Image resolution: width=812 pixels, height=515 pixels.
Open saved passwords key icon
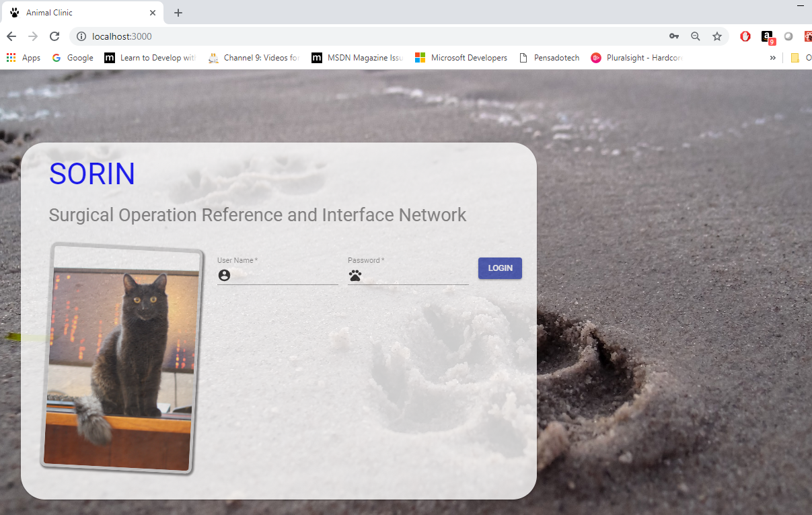pos(673,36)
